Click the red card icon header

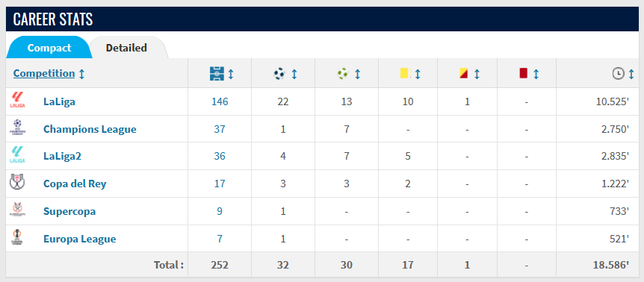coord(523,73)
